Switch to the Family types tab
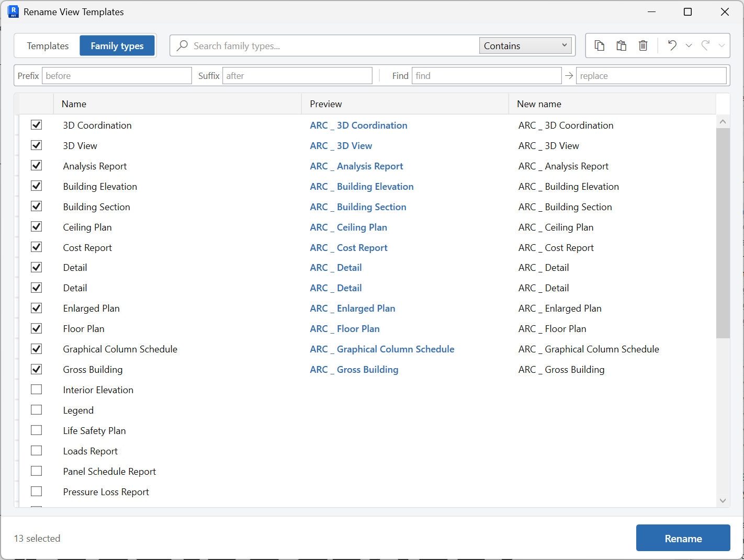The height and width of the screenshot is (560, 744). tap(117, 45)
